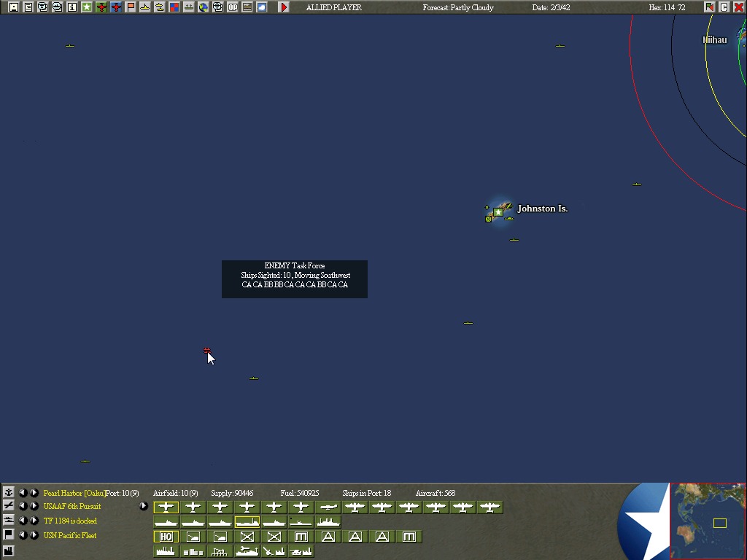Click the save-game disk icon
Screen dimensions: 747x560
[x=13, y=7]
